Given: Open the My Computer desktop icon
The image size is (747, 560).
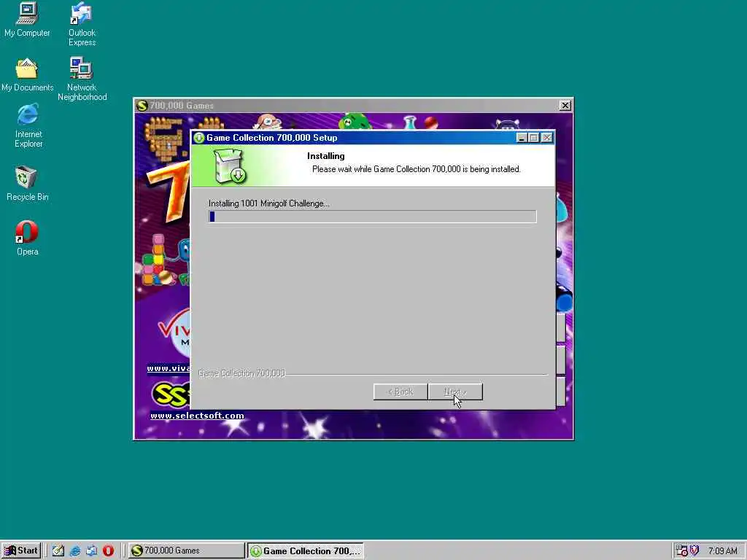Looking at the screenshot, I should click(x=27, y=20).
